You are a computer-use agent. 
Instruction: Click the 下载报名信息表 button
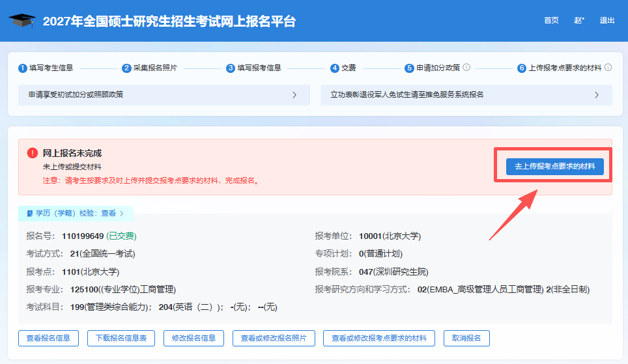121,338
